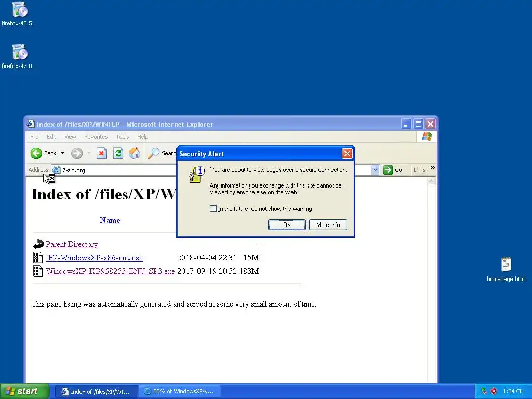Viewport: 532px width, 399px height.
Task: Click the red shield security tray icon
Action: (x=494, y=391)
